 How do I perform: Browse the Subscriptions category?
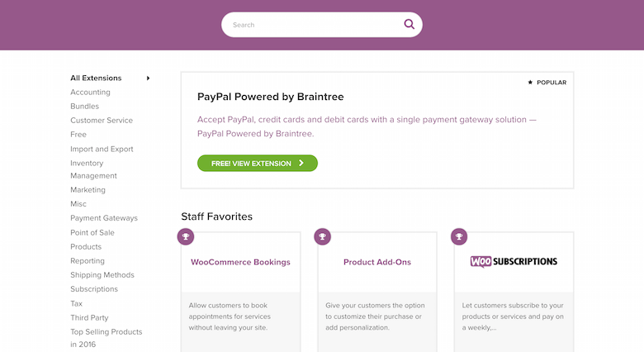click(x=94, y=289)
